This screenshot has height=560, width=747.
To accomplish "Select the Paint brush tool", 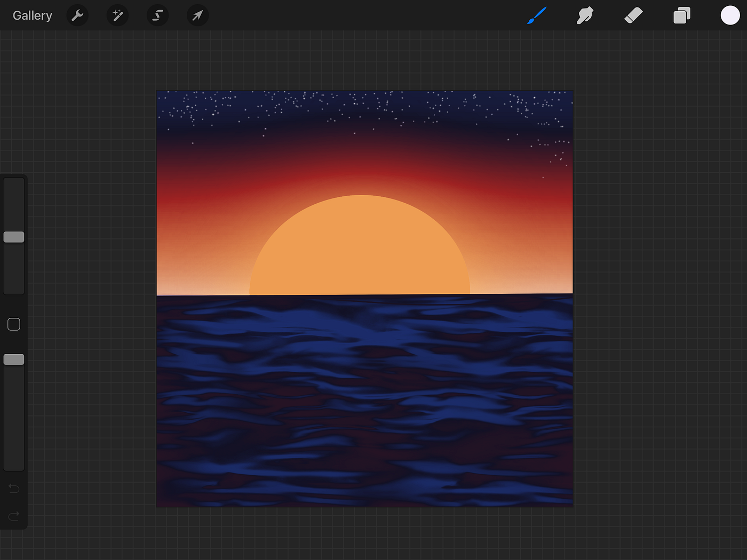I will [x=536, y=15].
